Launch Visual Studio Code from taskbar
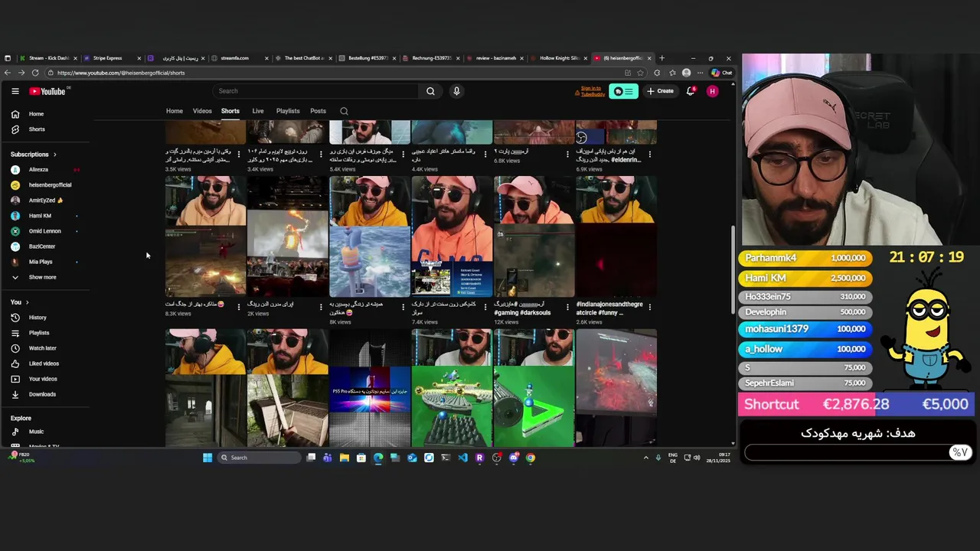Screen dimensions: 980x551 click(462, 458)
